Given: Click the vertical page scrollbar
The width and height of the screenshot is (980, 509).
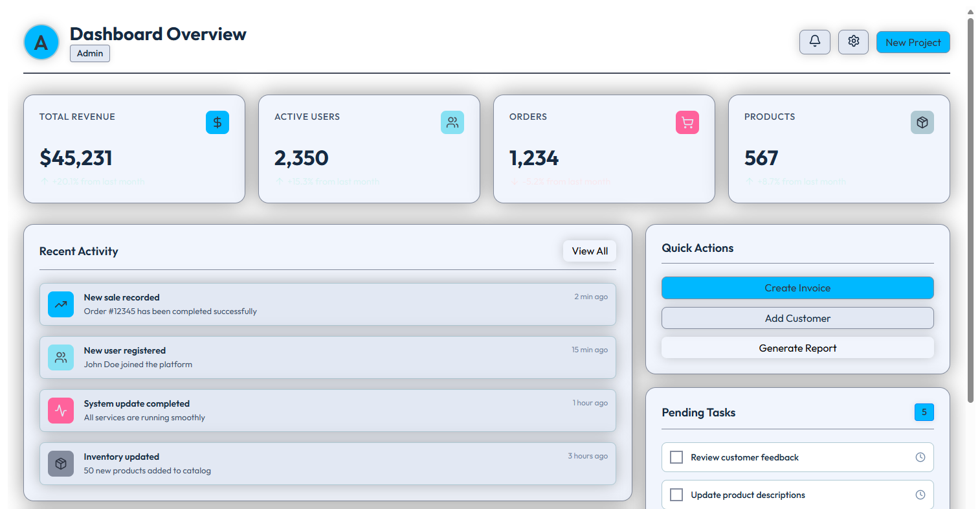Looking at the screenshot, I should (x=970, y=207).
